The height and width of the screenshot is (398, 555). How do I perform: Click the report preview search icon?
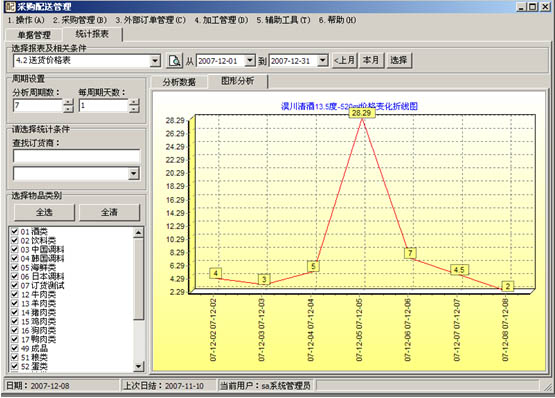[x=174, y=61]
